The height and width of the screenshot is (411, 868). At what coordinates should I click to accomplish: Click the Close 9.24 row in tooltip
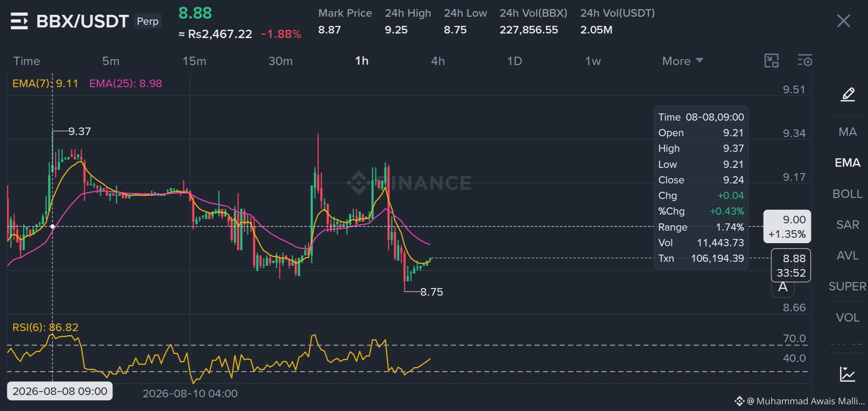701,180
